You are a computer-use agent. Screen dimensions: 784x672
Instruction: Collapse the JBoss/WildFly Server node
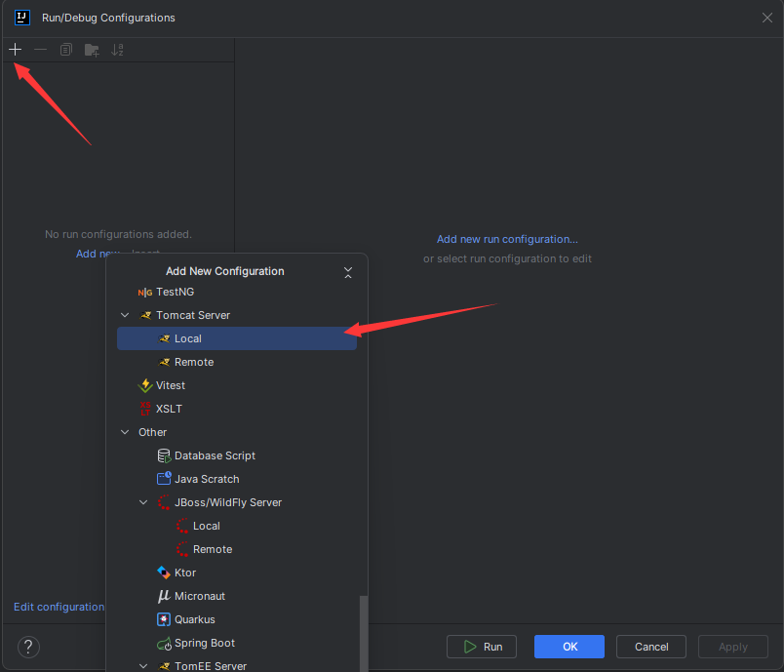point(143,502)
